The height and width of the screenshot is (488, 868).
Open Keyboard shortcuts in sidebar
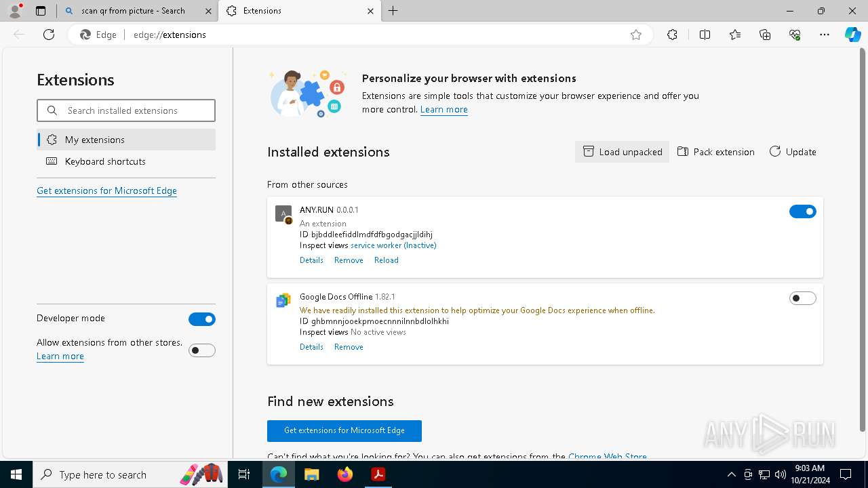(x=126, y=161)
